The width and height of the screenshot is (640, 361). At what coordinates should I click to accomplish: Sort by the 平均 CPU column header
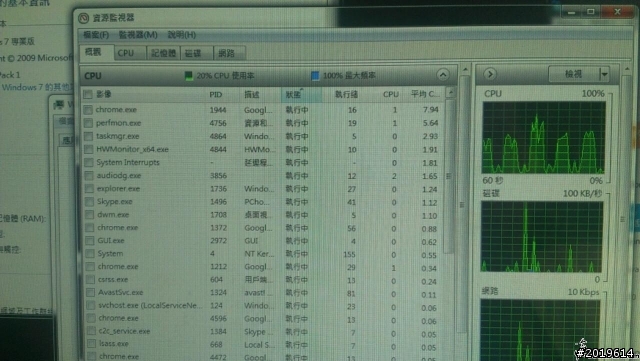click(x=424, y=94)
